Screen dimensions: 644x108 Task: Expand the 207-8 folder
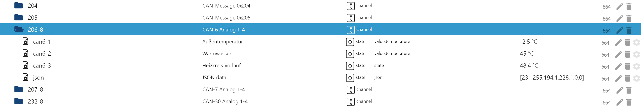click(18, 89)
